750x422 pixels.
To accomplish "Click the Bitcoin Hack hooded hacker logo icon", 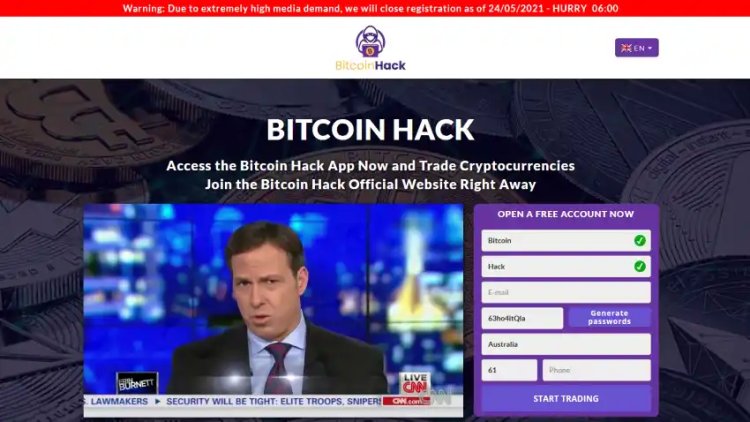I will 370,41.
